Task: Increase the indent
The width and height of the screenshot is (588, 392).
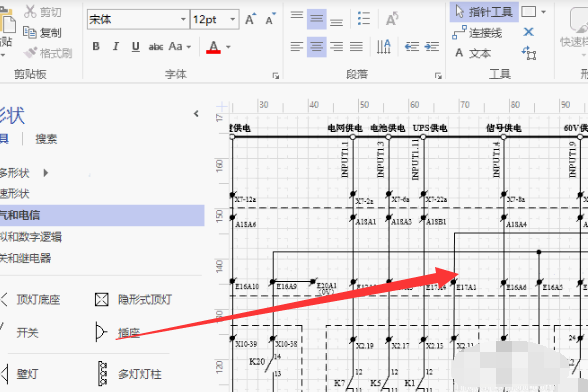Action: [432, 47]
